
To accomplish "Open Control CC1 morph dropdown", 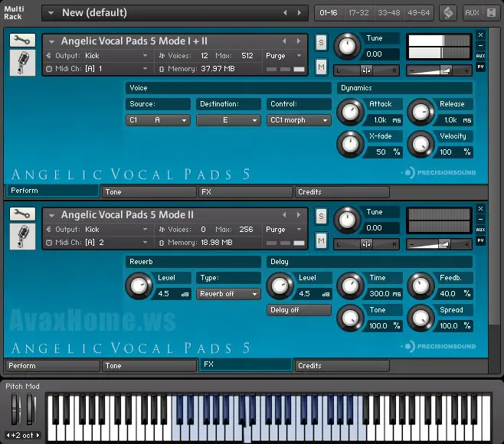I will (x=299, y=120).
